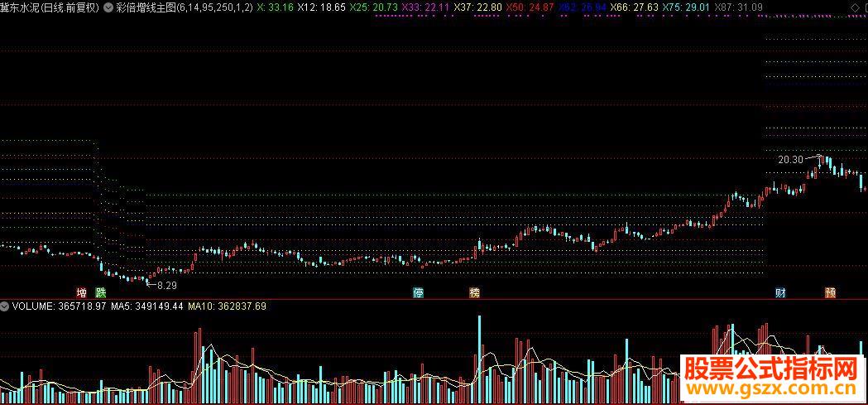Click the candlestick at the 8.29 low

pos(147,280)
